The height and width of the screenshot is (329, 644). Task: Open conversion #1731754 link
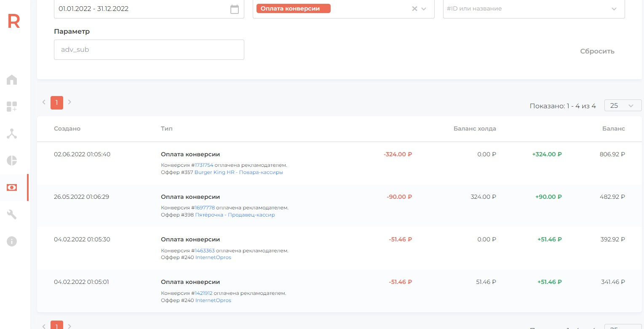[x=204, y=165]
